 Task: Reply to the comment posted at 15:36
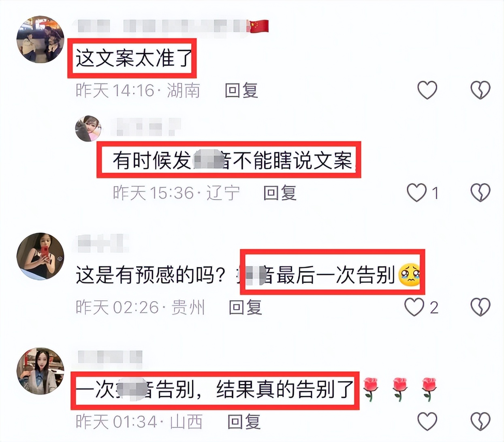coord(280,193)
